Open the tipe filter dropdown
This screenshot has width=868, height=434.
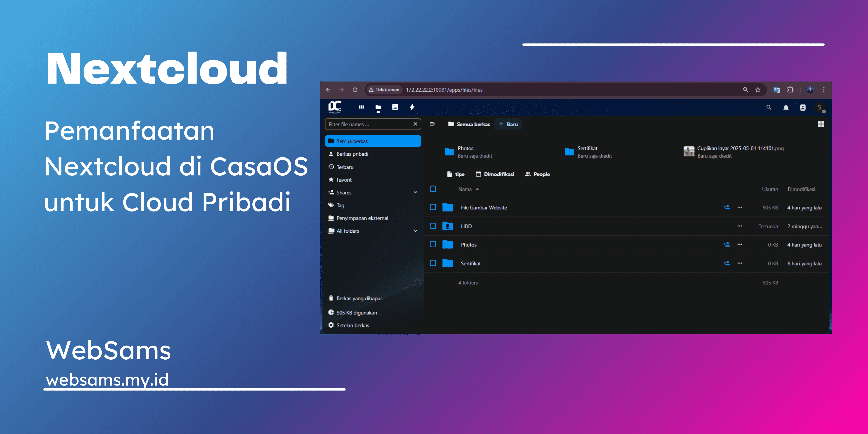pyautogui.click(x=456, y=174)
